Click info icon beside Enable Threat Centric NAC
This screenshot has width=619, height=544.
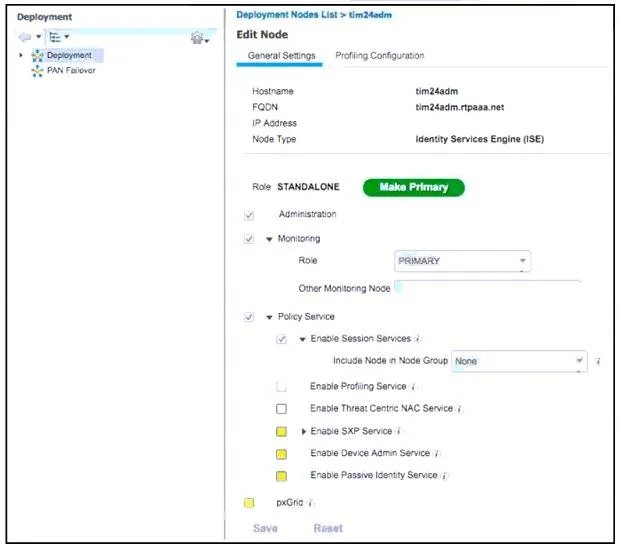pyautogui.click(x=460, y=409)
